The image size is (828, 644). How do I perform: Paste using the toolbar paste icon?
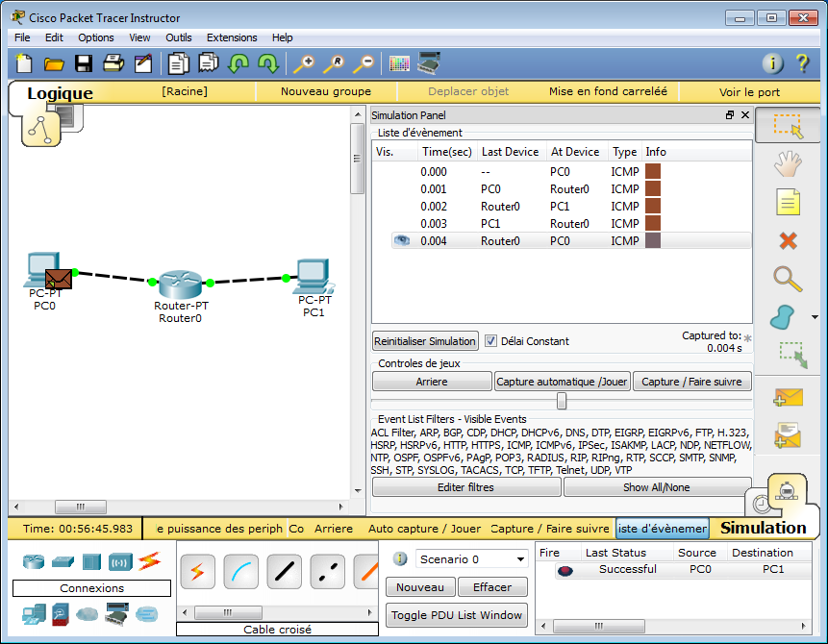(x=209, y=62)
